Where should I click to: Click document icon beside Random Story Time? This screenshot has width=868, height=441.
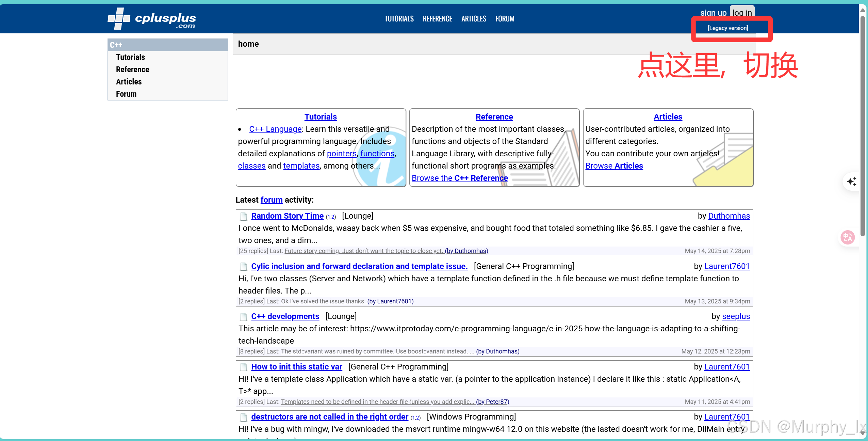coord(244,216)
